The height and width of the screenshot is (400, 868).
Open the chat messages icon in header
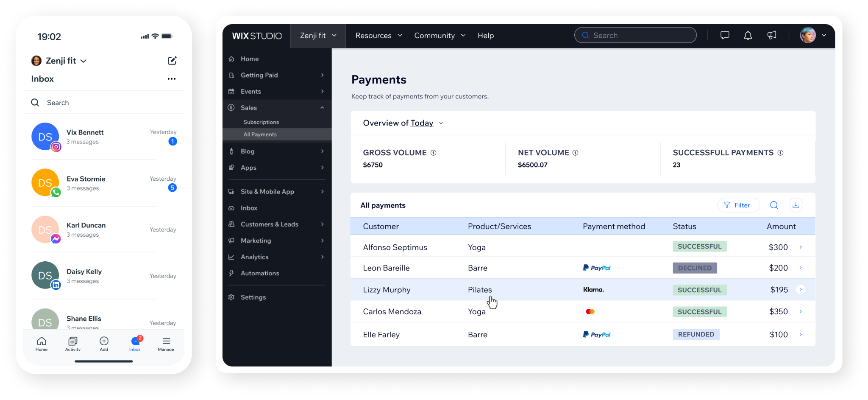coord(725,35)
